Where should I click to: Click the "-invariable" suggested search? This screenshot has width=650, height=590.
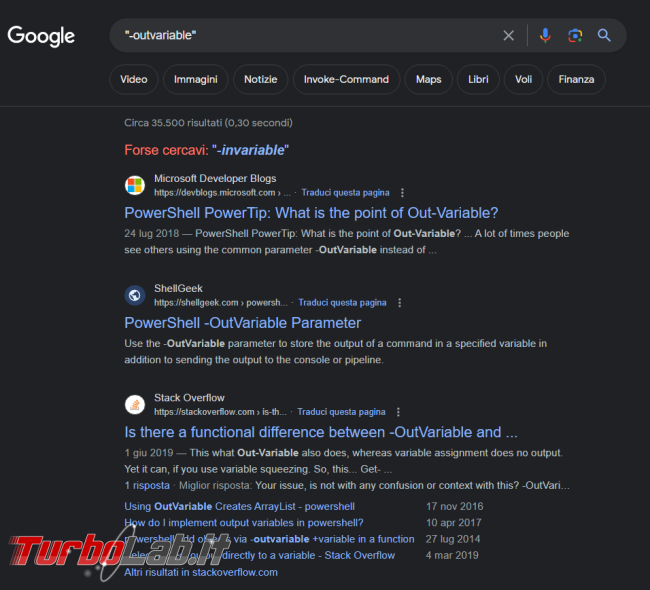pyautogui.click(x=250, y=150)
